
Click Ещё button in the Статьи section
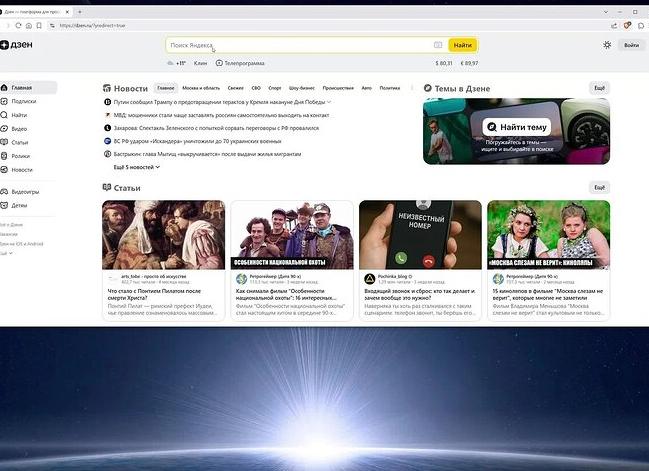point(599,187)
